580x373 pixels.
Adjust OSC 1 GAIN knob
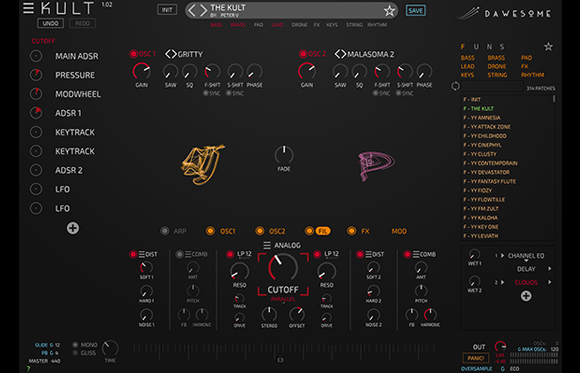coord(142,71)
